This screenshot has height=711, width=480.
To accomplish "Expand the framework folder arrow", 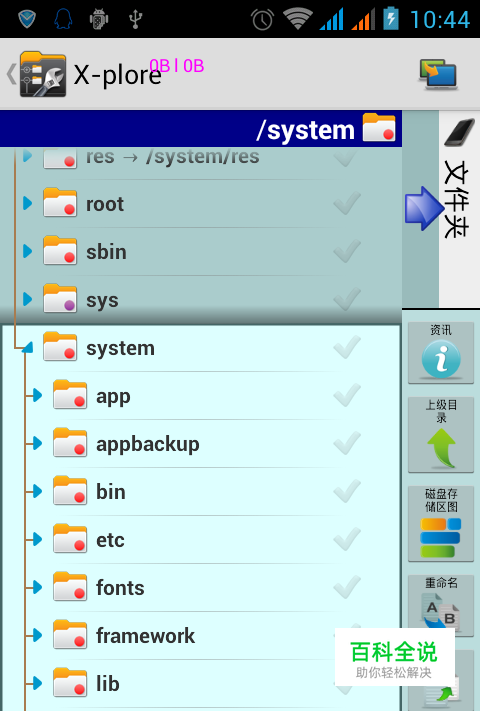I will (x=37, y=636).
